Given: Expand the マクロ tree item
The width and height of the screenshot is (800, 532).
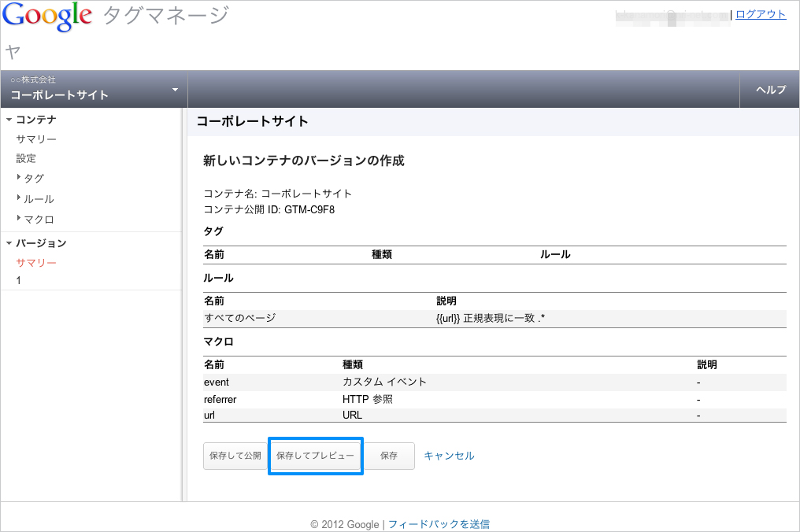Looking at the screenshot, I should tap(19, 219).
